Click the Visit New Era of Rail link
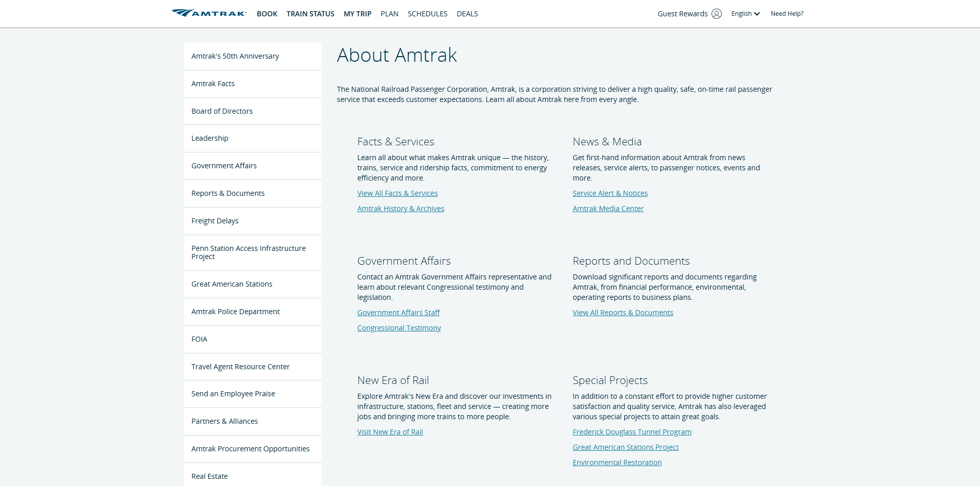The image size is (980, 486). 390,432
